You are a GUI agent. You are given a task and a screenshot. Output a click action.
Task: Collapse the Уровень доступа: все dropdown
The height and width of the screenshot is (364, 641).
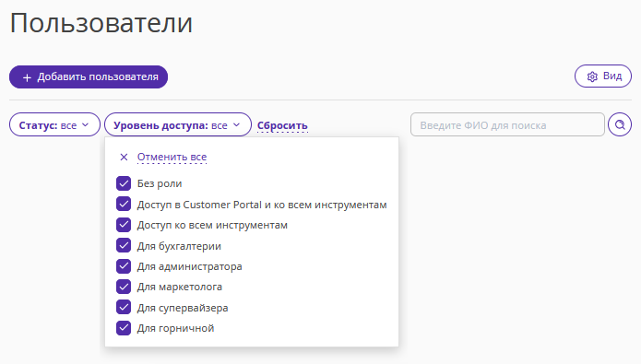click(x=178, y=125)
